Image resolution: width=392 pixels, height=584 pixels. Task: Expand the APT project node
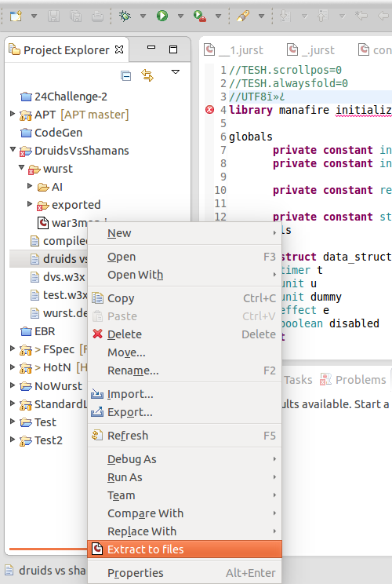13,114
